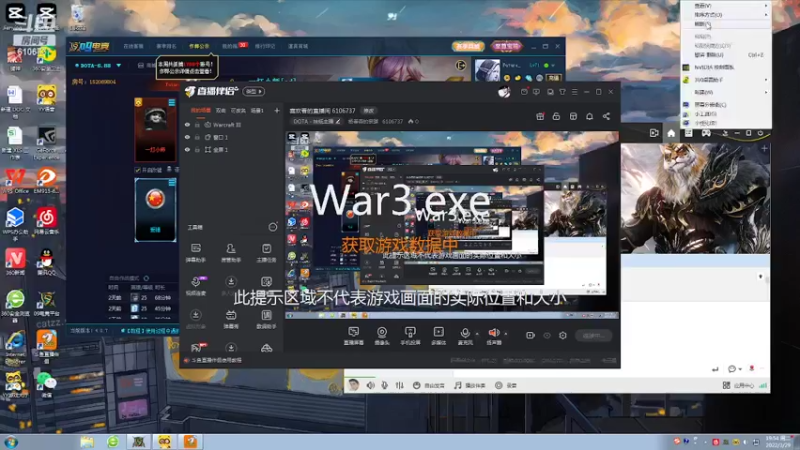Screen dimensions: 800x450
Task: Click the microphone icon in bottom chat bar
Action: (384, 385)
